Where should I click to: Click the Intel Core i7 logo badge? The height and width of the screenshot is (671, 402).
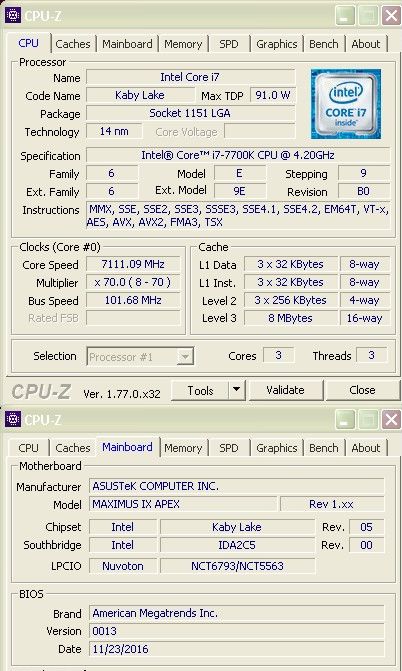point(346,104)
